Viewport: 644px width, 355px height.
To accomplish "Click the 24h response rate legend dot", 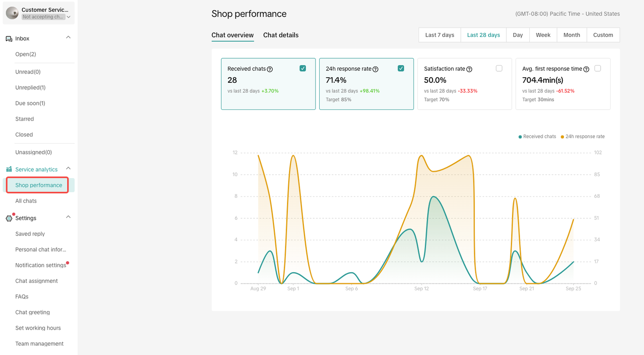I will click(562, 137).
